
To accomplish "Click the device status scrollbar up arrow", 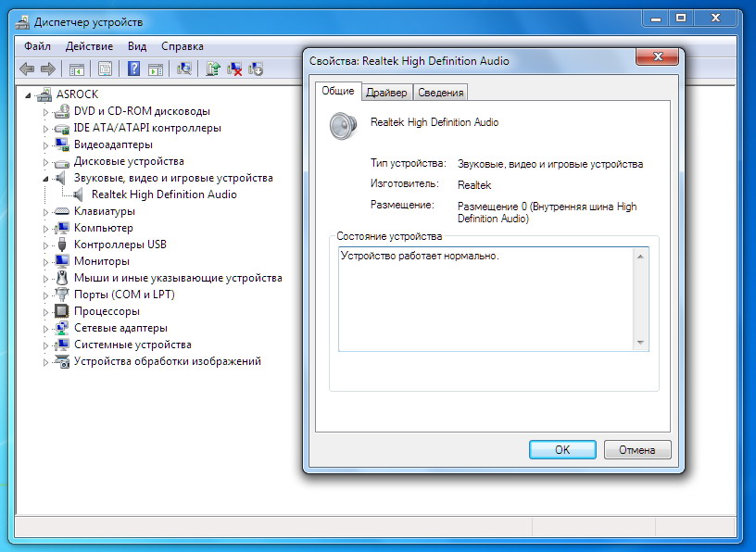I will (x=640, y=257).
